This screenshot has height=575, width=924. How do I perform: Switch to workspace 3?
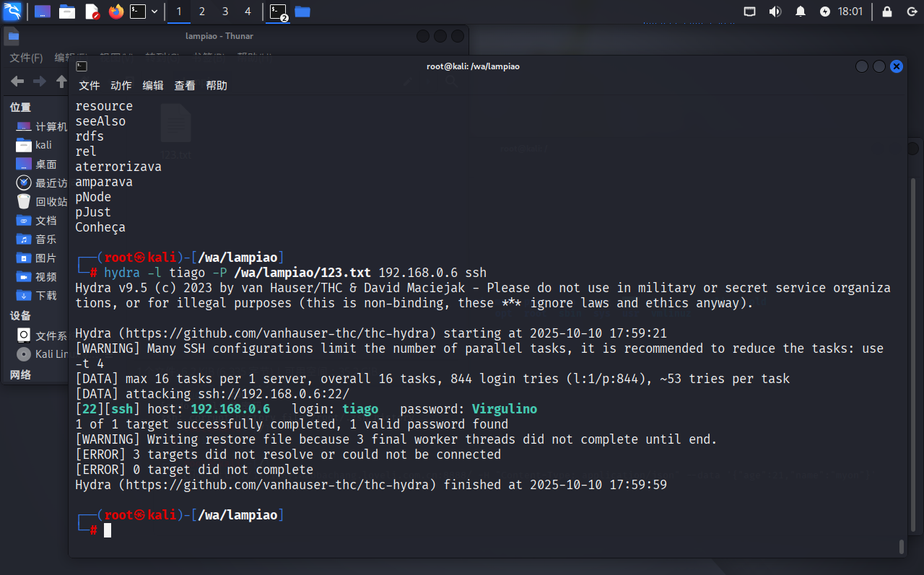225,12
